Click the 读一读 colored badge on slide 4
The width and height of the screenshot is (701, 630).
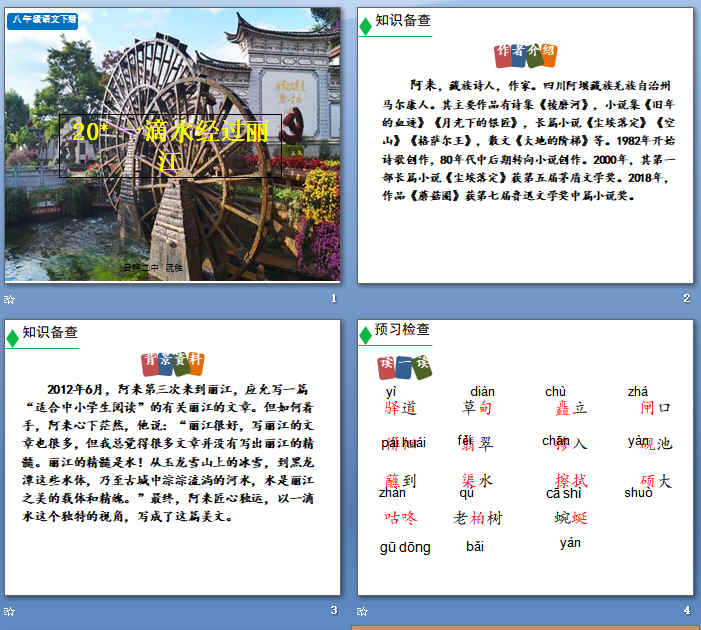pos(404,367)
